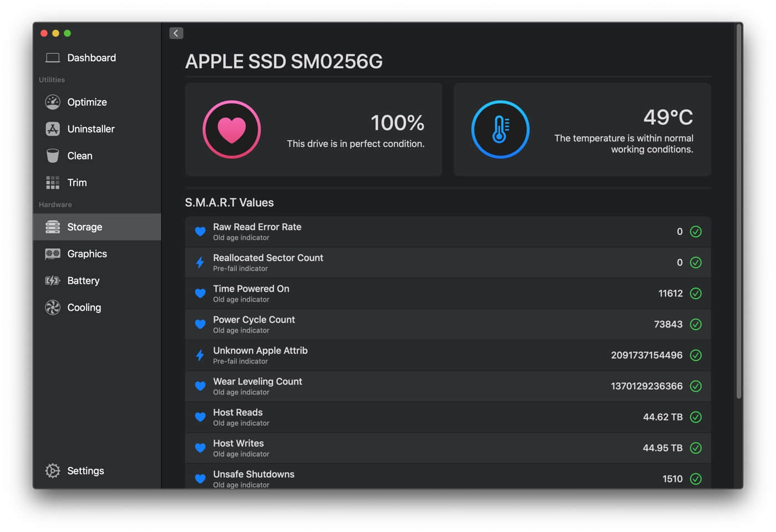Click the heart icon on Time Powered On

(200, 294)
